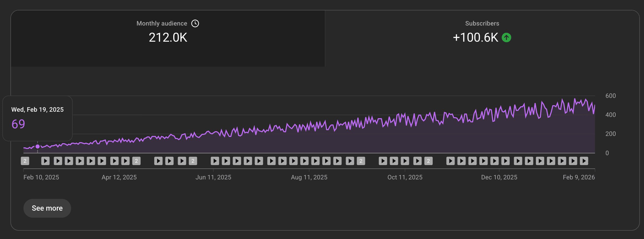
Task: Click the See more button
Action: tap(47, 208)
